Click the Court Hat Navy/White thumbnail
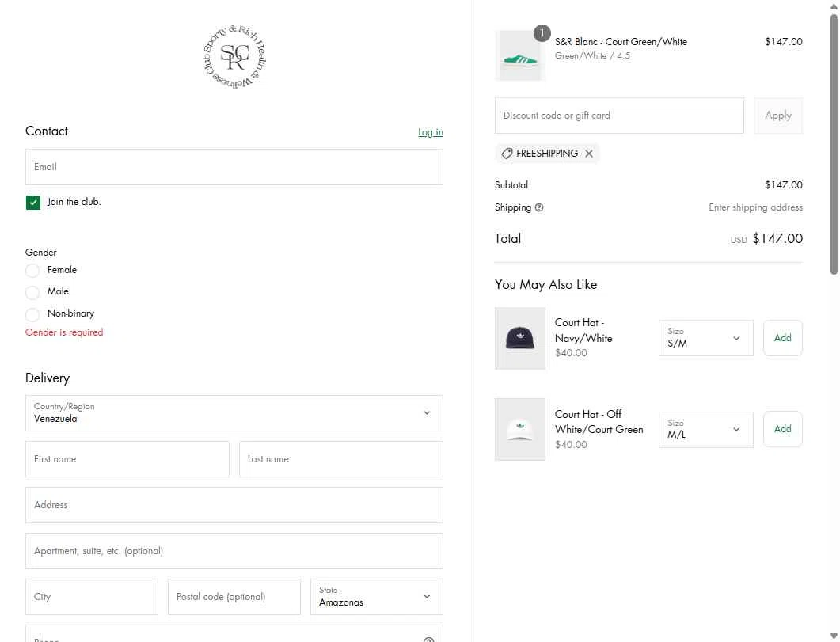This screenshot has height=642, width=840. point(519,338)
